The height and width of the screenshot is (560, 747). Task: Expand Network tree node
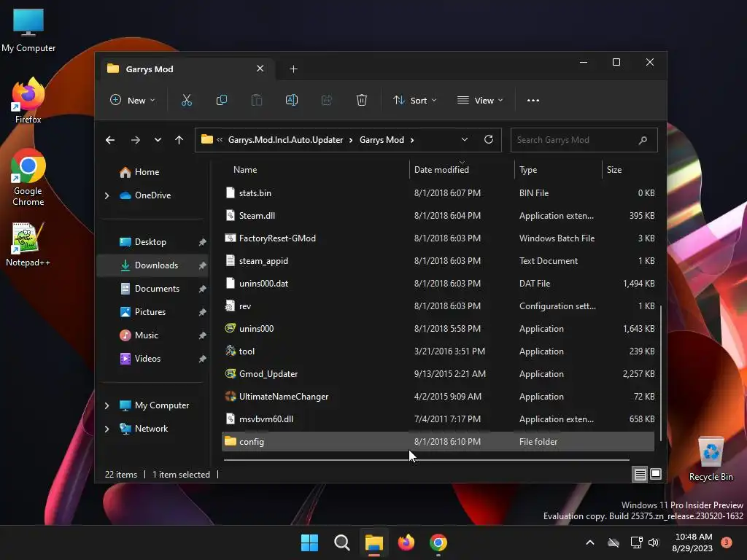(107, 429)
